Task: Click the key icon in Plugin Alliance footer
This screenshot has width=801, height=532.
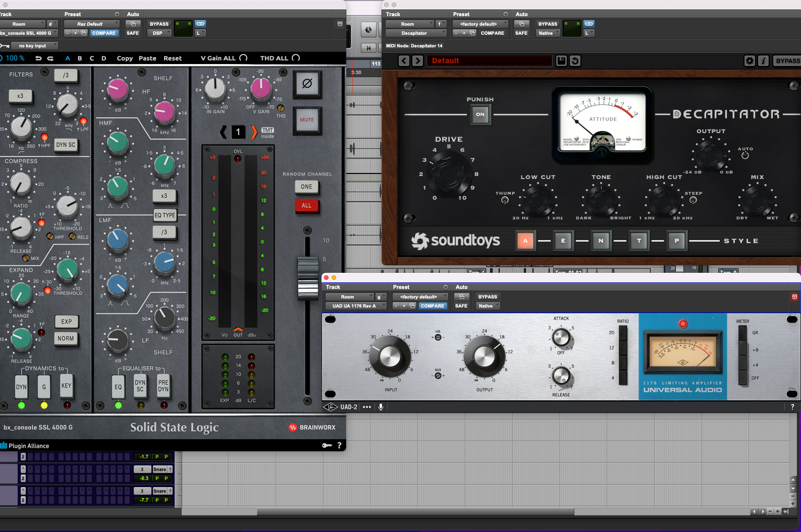Action: point(327,445)
